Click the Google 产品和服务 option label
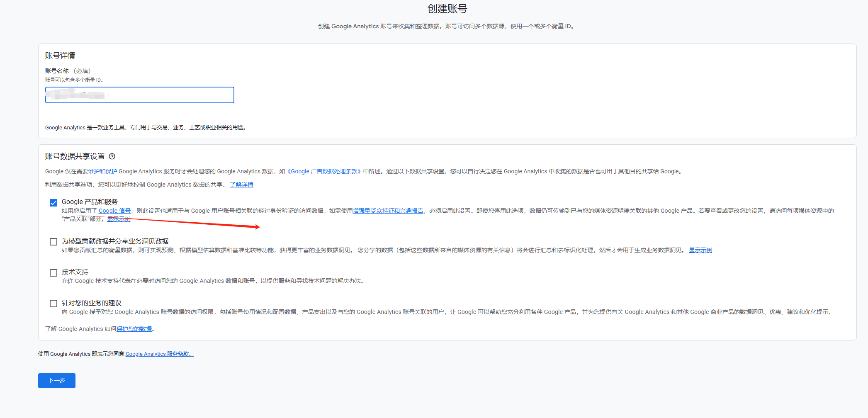The image size is (868, 418). click(90, 202)
